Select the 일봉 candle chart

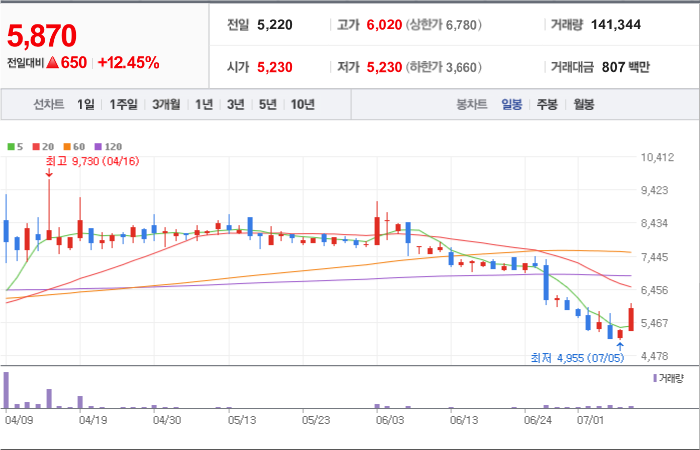(x=512, y=104)
